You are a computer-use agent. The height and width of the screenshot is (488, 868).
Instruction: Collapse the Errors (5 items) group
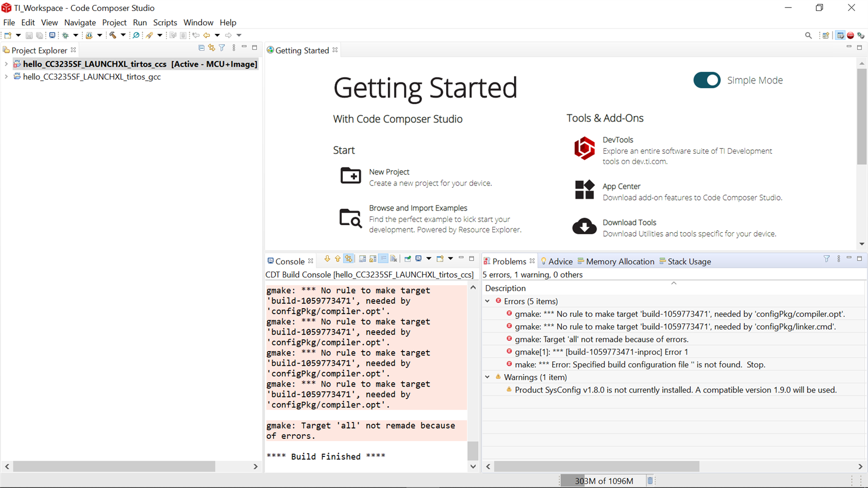487,302
